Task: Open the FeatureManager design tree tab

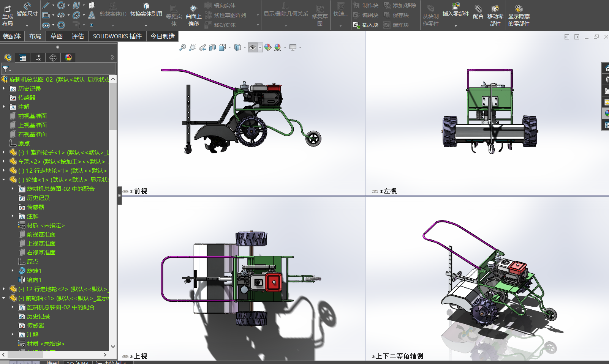Action: point(8,58)
